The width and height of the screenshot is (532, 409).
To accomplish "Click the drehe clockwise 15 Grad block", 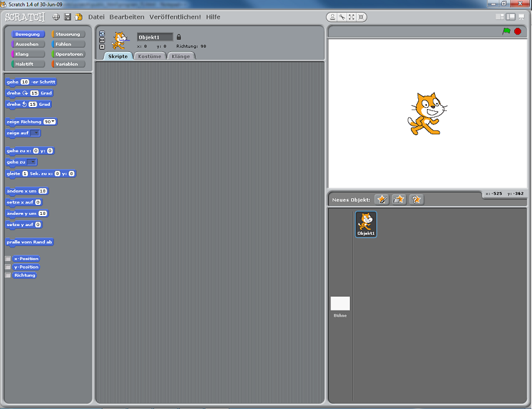I will point(29,93).
